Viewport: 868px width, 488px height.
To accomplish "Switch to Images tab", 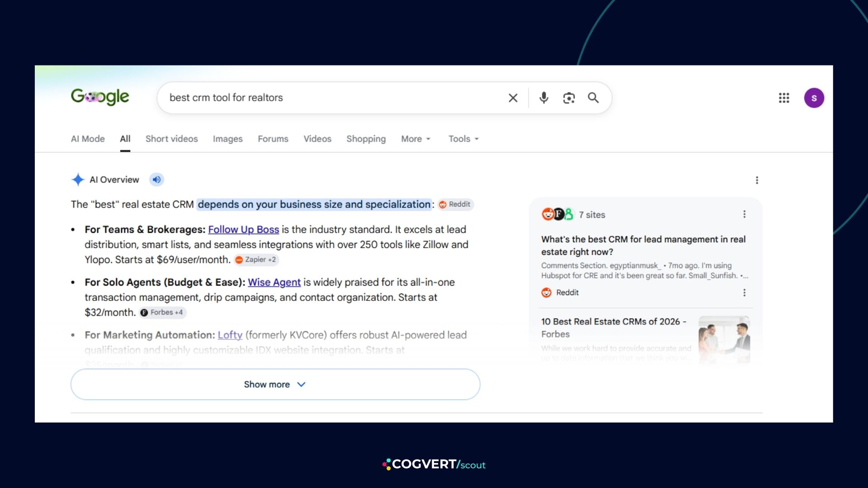I will pos(228,139).
